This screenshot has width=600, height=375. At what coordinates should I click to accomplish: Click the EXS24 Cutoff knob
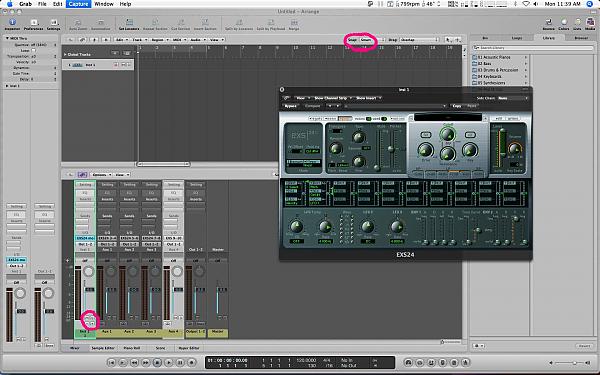click(447, 134)
